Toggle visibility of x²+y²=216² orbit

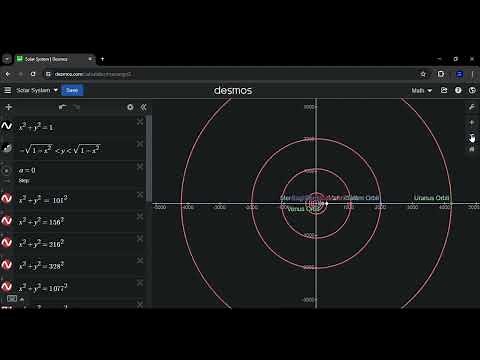(x=7, y=243)
